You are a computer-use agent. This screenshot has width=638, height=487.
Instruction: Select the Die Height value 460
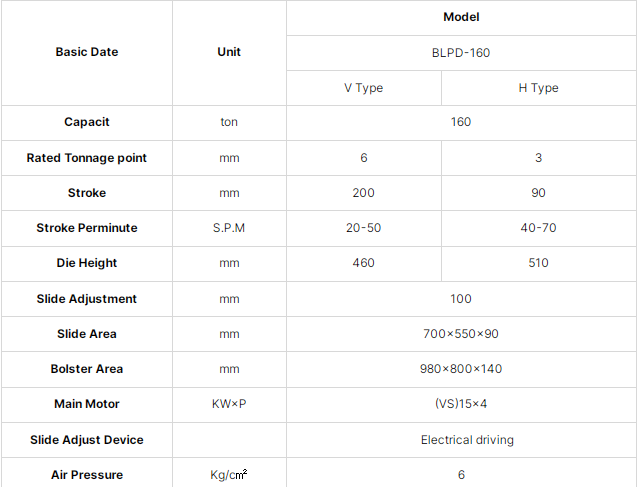click(364, 263)
